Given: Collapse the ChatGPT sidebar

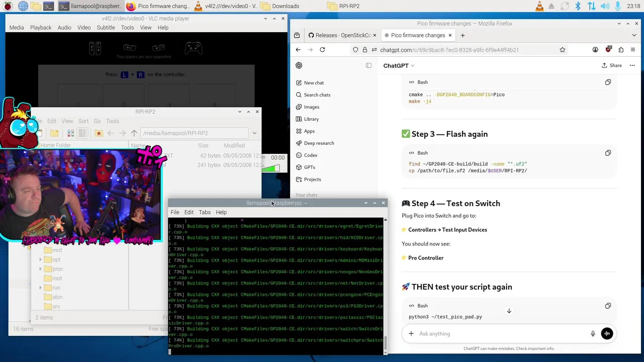Looking at the screenshot, I should [x=369, y=65].
